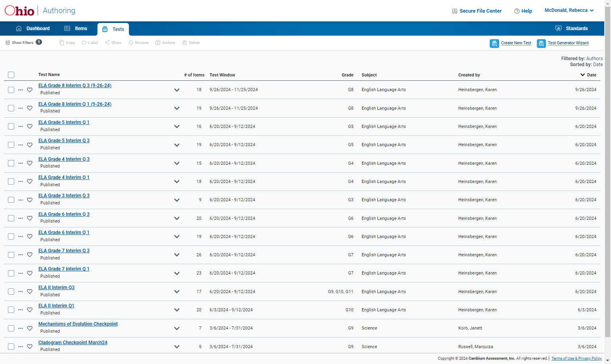Open the McDonald, Rebecca user menu
Screen dimensions: 611x364
(569, 10)
